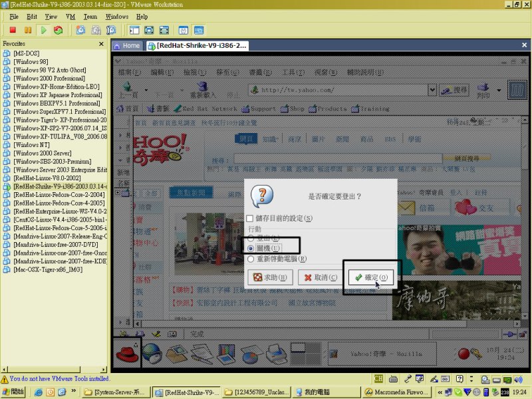The height and width of the screenshot is (399, 532).
Task: Open the Print button dropdown arrow
Action: point(499,90)
